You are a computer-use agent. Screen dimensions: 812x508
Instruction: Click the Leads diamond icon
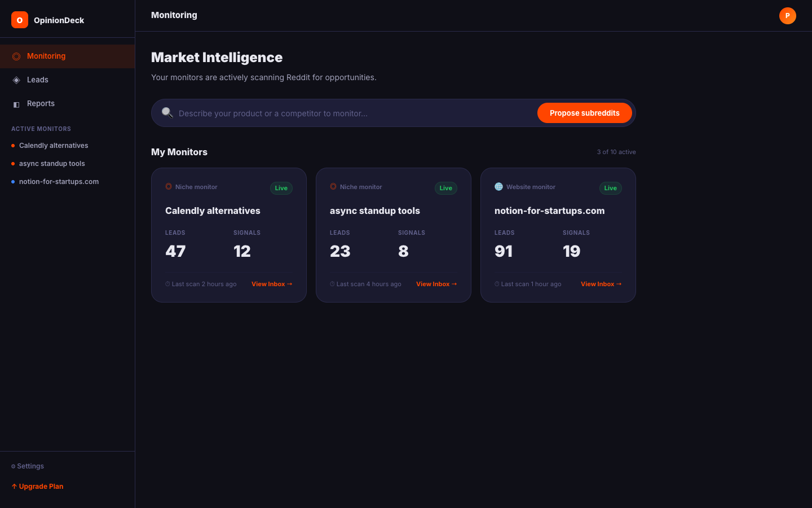pyautogui.click(x=16, y=80)
